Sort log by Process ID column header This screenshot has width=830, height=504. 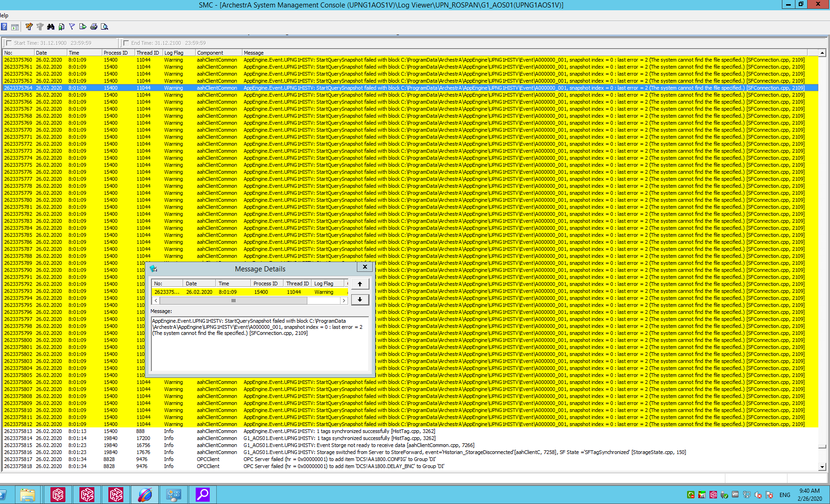(x=117, y=53)
